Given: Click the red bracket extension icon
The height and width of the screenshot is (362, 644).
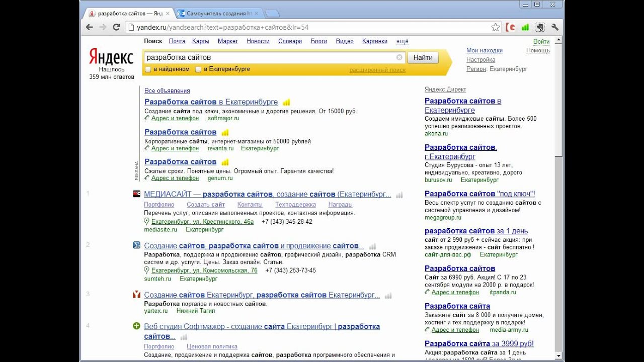Looking at the screenshot, I should pos(510,27).
